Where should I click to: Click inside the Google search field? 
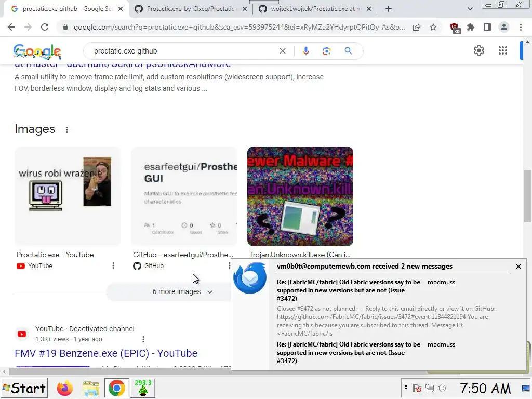pyautogui.click(x=183, y=51)
